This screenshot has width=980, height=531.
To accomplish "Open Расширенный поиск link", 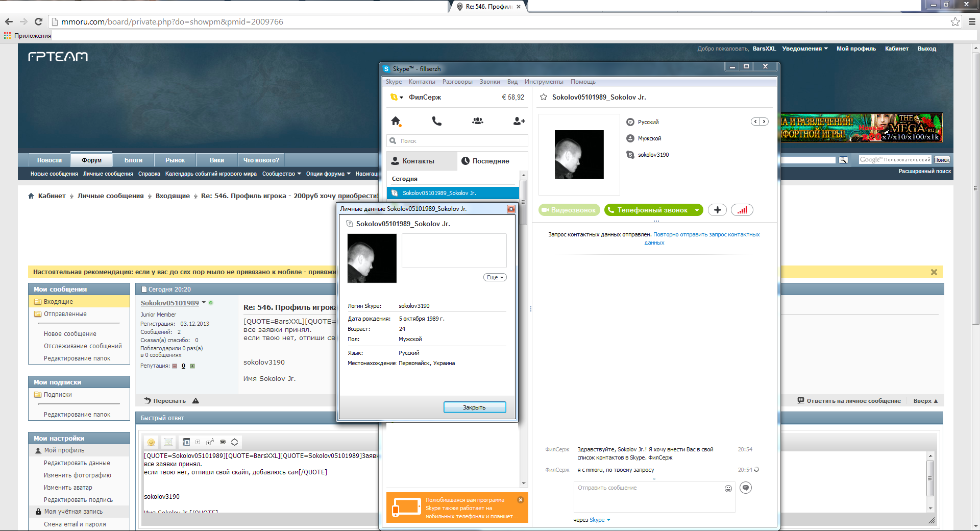I will (925, 172).
